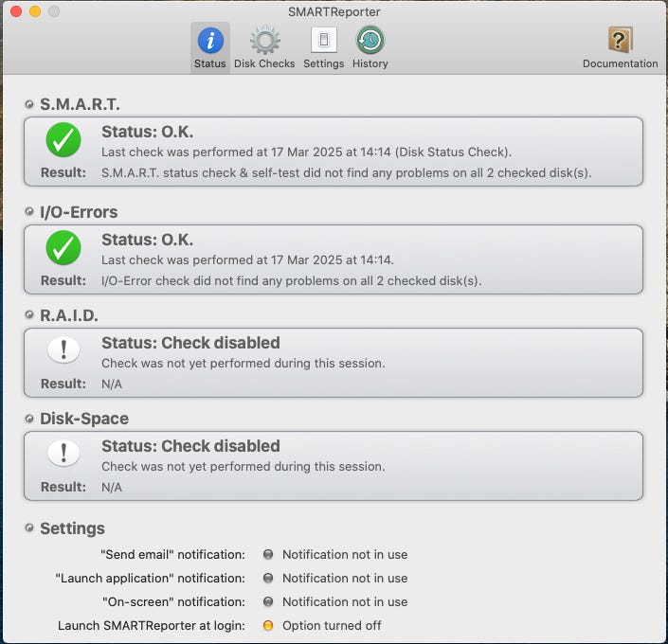Image resolution: width=668 pixels, height=644 pixels.
Task: Click Disk-Space "Status: Check disabled" text
Action: point(190,446)
